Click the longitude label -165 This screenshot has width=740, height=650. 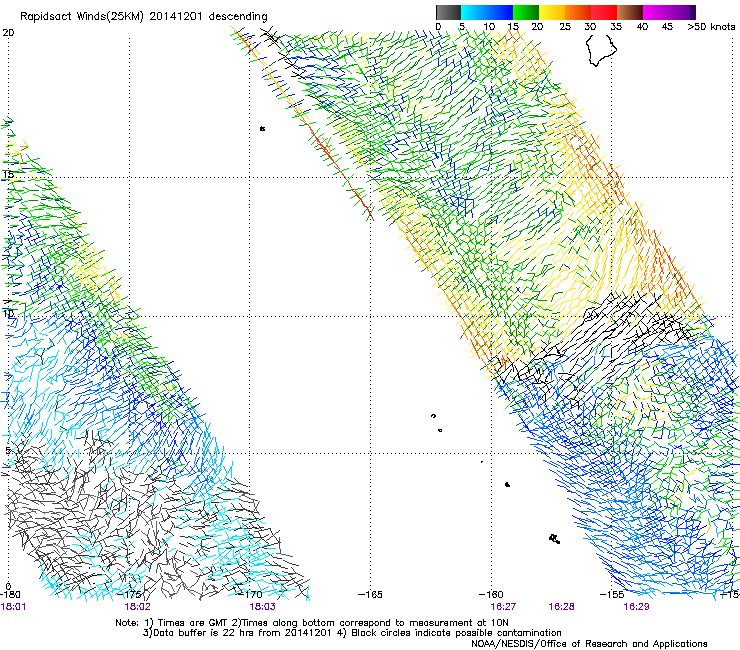coord(370,594)
